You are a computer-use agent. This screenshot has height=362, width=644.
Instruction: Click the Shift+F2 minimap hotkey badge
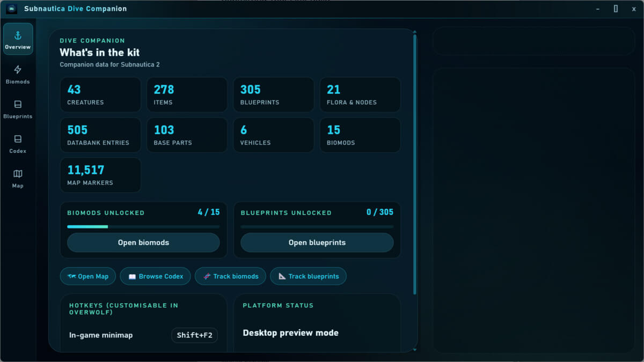coord(194,335)
